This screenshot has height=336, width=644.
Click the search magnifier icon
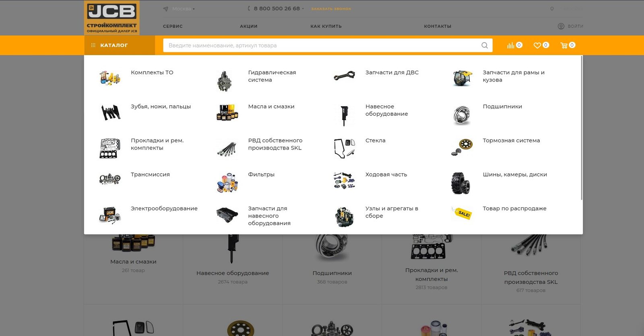(x=485, y=45)
